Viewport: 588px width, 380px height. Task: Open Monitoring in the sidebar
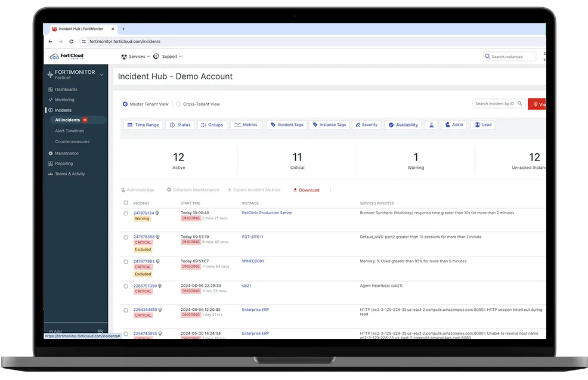pos(64,100)
